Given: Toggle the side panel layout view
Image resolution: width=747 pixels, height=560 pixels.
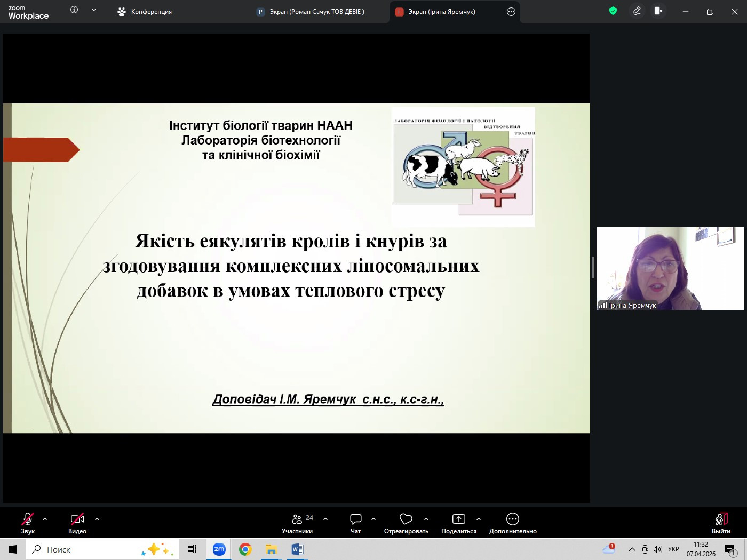Looking at the screenshot, I should coord(659,11).
